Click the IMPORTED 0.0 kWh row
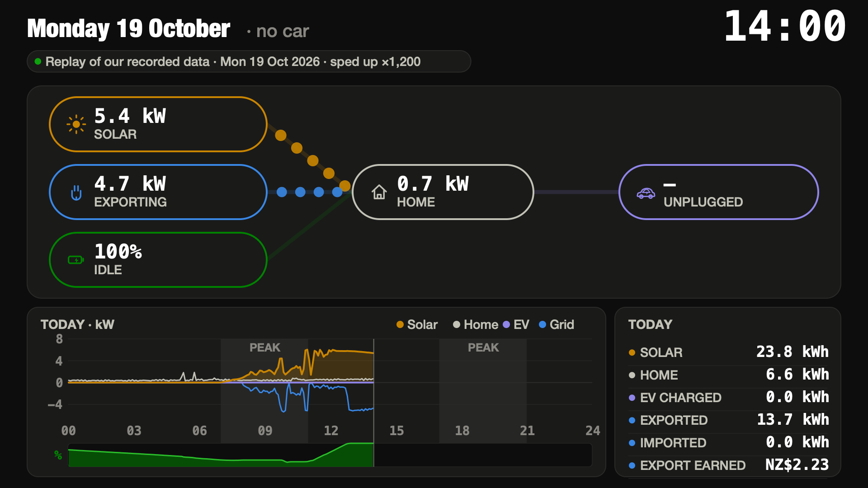Image resolution: width=868 pixels, height=488 pixels. [x=729, y=442]
